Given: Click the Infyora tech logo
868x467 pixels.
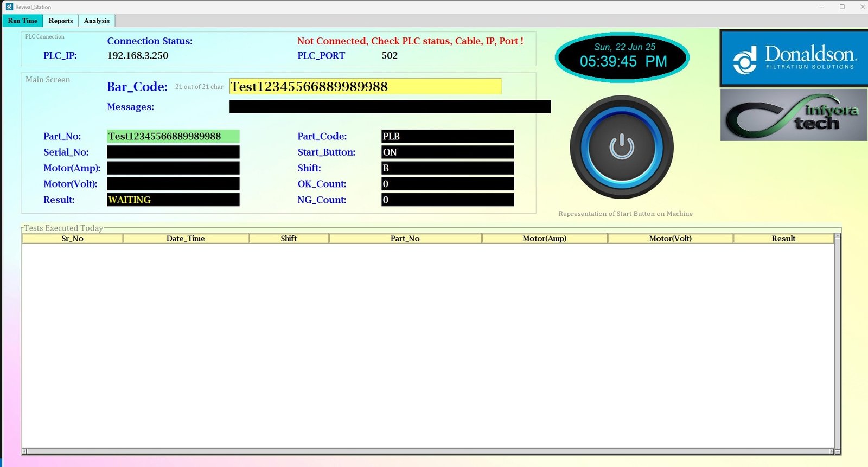Looking at the screenshot, I should tap(794, 115).
